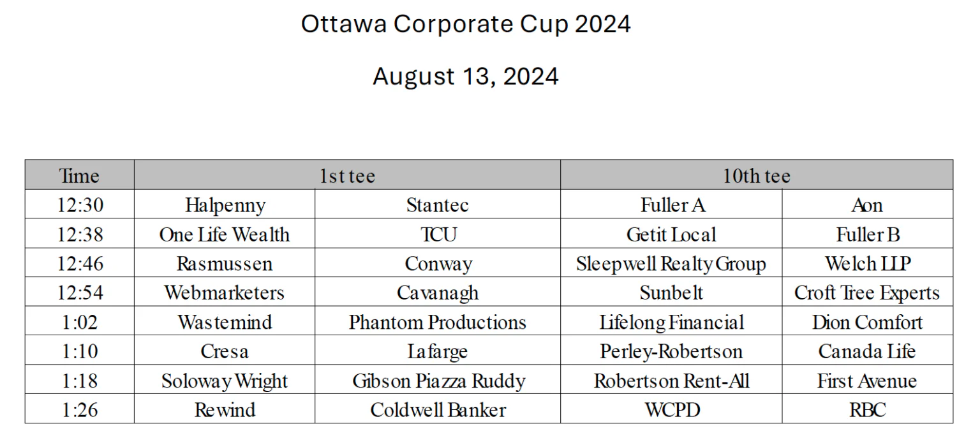Screen dimensions: 980x447
Task: Click the Lifelong Financial cell
Action: click(671, 322)
